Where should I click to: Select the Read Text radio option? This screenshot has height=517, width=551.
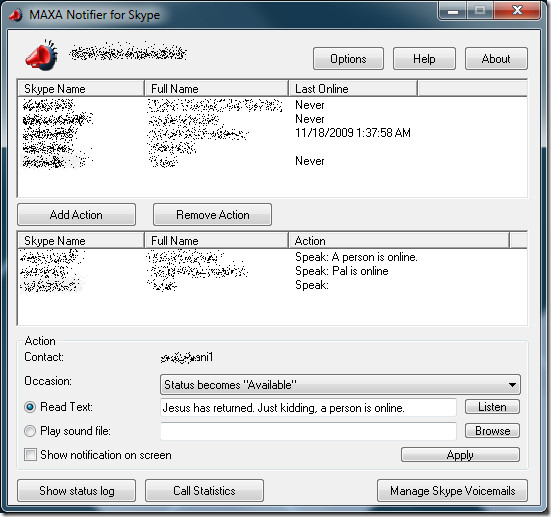(x=30, y=407)
